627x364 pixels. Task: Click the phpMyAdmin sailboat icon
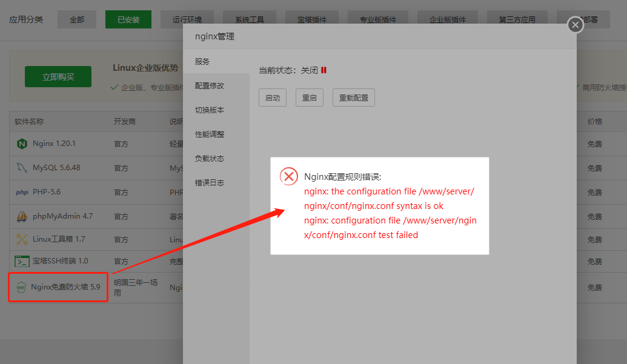[22, 216]
